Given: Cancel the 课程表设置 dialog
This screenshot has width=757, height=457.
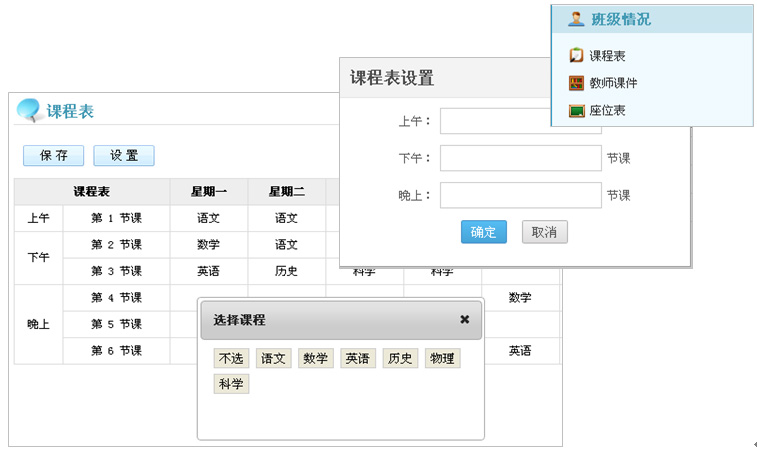Looking at the screenshot, I should coord(544,232).
